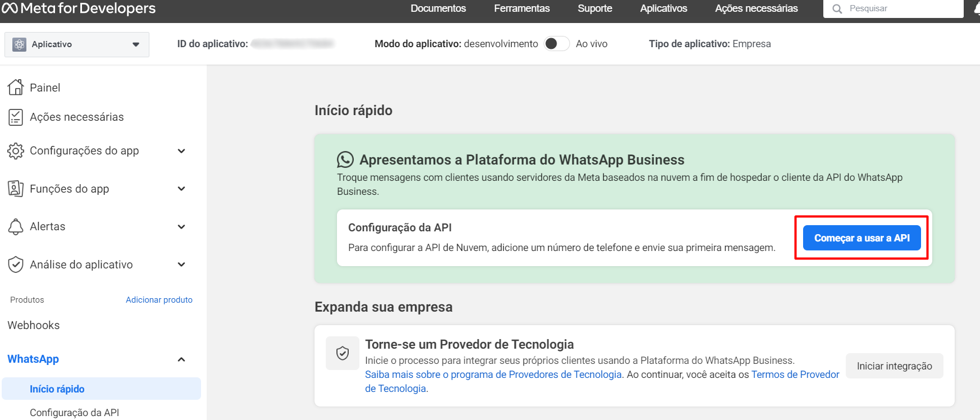This screenshot has height=420, width=980.
Task: Click the Expanda sua empresa heading
Action: point(384,307)
